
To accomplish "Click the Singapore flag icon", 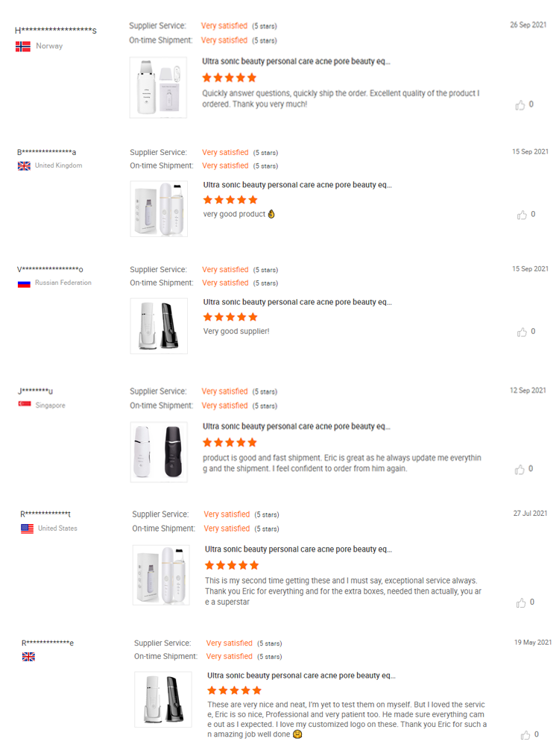I will coord(25,404).
